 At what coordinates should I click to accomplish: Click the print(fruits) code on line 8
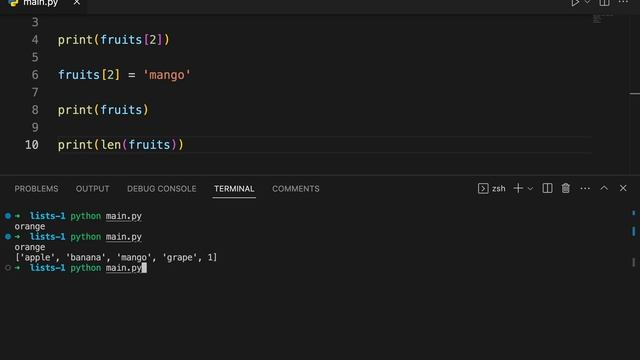[103, 110]
